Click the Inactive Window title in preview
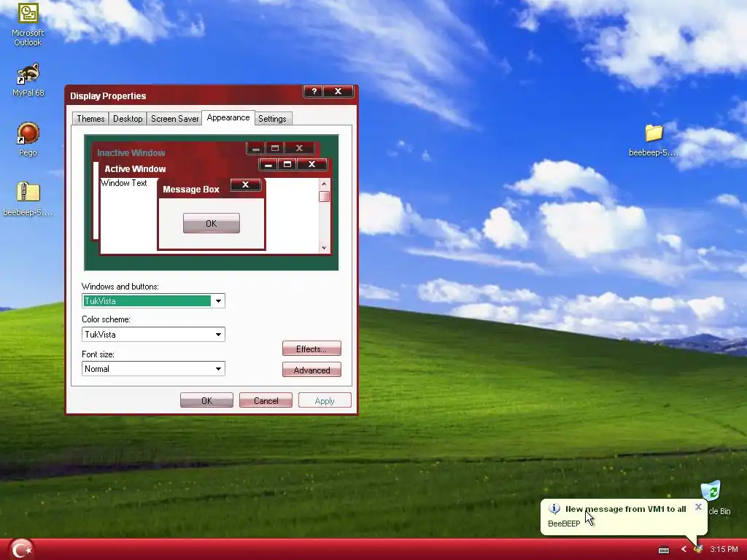Viewport: 747px width, 560px height. (131, 153)
